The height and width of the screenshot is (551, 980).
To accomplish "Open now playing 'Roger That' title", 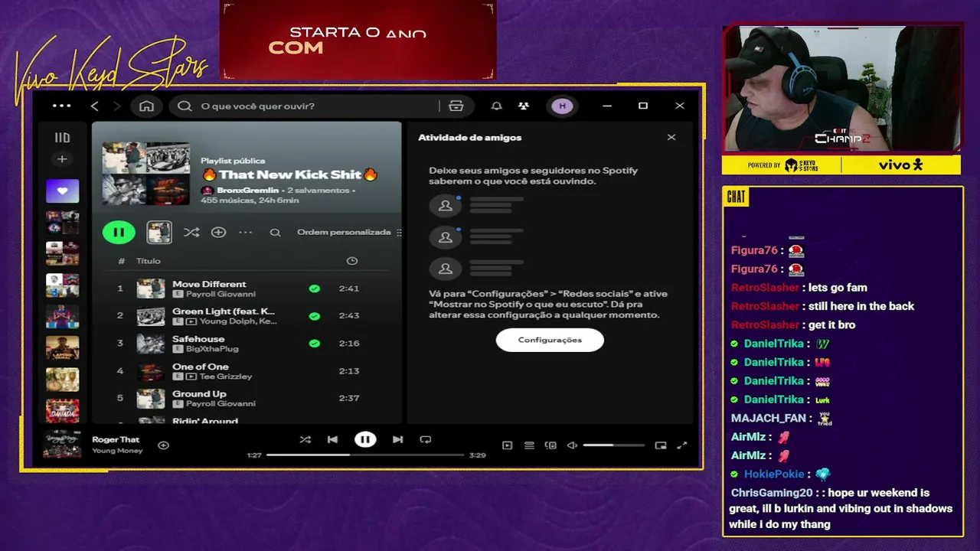I will 116,439.
